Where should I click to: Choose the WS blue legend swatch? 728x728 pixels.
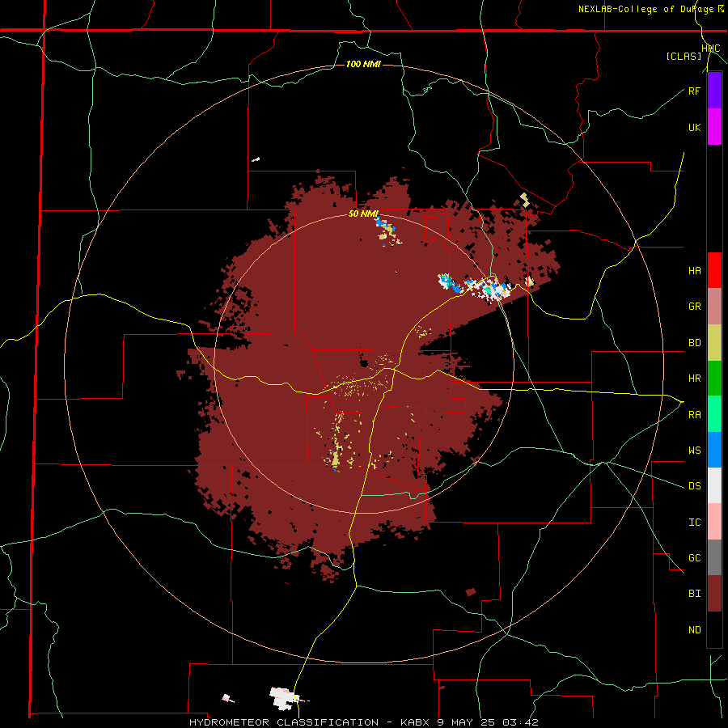714,450
